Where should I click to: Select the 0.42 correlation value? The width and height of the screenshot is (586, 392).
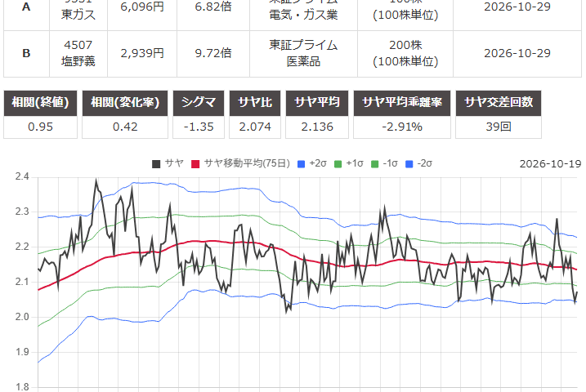point(125,127)
